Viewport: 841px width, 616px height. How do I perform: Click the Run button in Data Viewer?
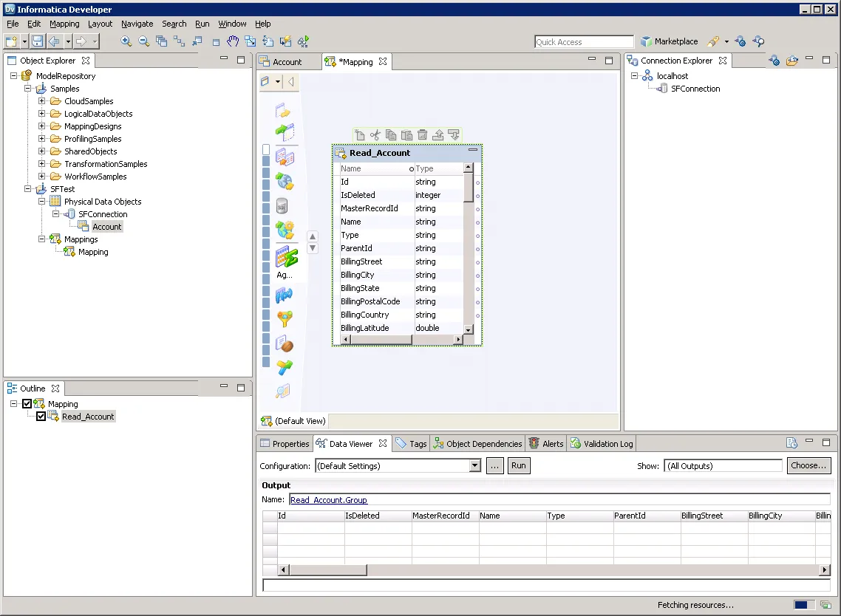(x=518, y=465)
